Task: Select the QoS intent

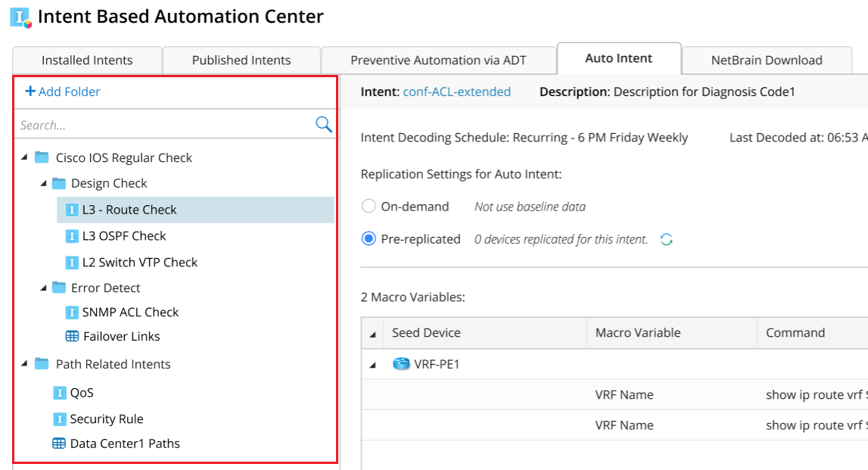Action: (82, 393)
